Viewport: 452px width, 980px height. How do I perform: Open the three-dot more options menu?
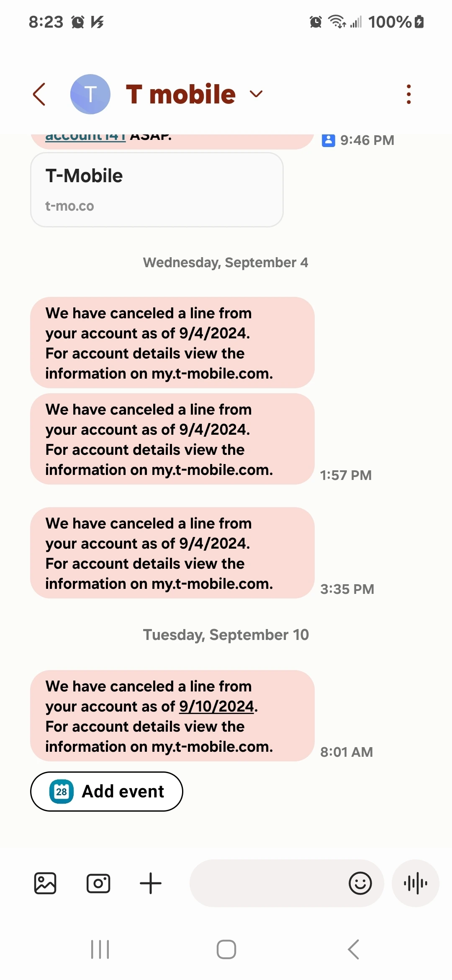click(408, 94)
